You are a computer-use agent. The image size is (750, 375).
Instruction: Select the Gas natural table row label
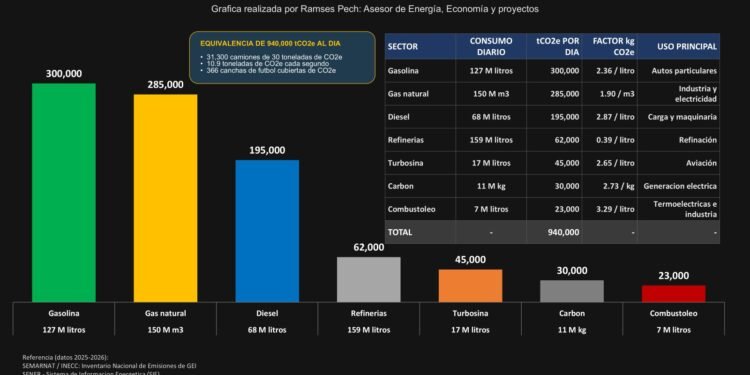408,94
